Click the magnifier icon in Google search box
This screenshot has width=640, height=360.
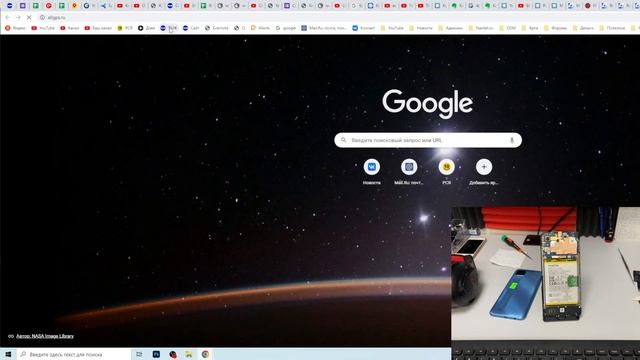[343, 140]
